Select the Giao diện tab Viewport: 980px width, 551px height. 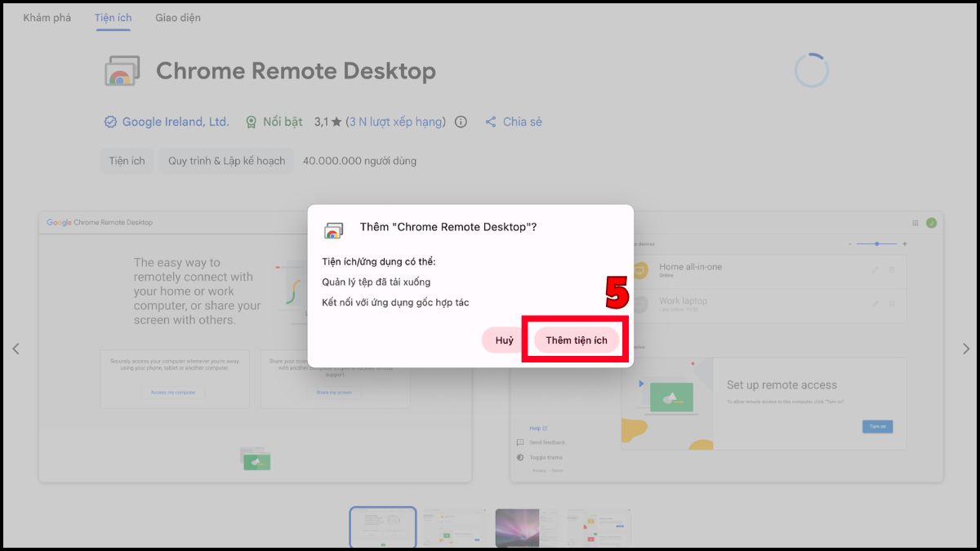[x=178, y=17]
